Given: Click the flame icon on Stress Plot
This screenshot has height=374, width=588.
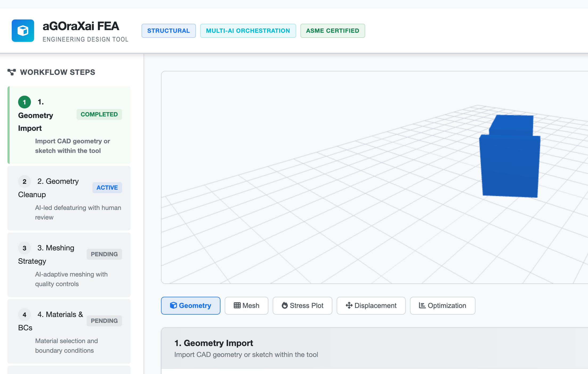Looking at the screenshot, I should pyautogui.click(x=285, y=306).
